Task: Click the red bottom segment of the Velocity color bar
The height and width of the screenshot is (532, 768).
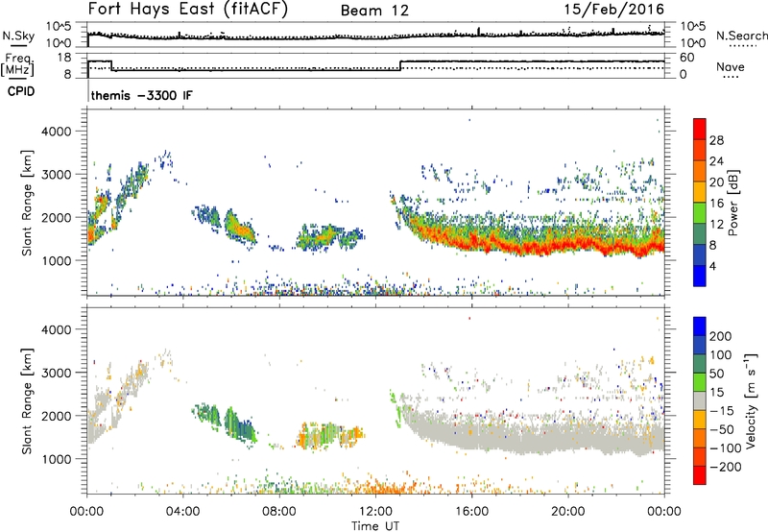Action: click(x=700, y=475)
